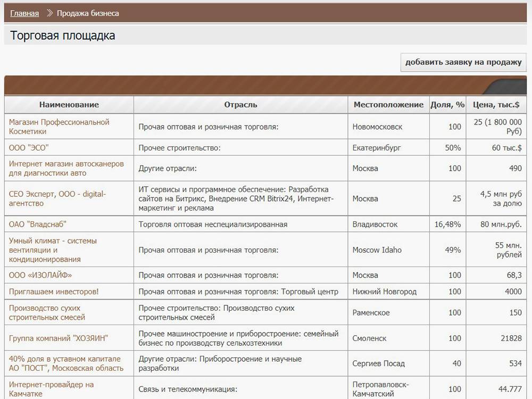The width and height of the screenshot is (532, 399).
Task: Open the ООО "ЭСО" listing
Action: (x=29, y=147)
